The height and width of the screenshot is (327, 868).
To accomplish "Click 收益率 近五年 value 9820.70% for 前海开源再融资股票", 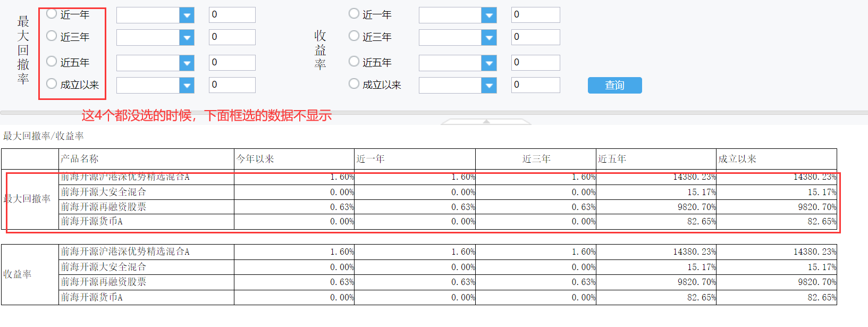I will [696, 282].
